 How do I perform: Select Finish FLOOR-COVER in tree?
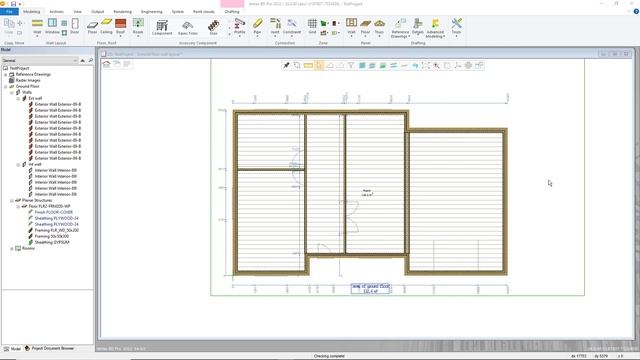[53, 212]
